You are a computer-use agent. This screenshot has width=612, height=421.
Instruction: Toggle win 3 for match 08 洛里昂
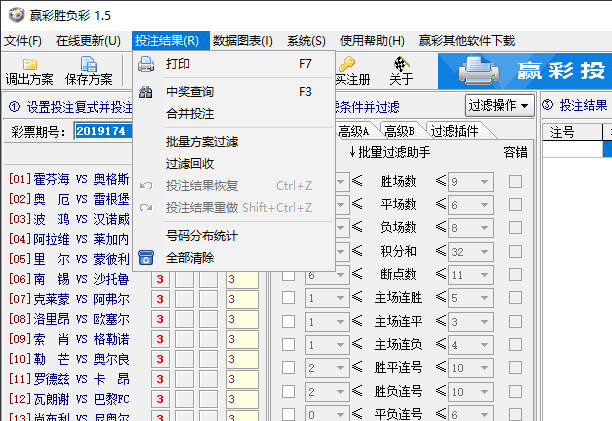(x=160, y=319)
